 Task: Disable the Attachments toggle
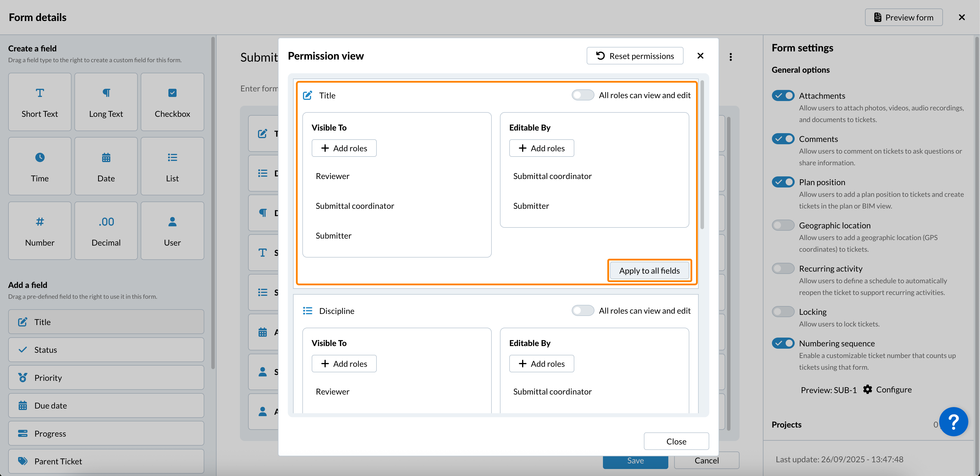(x=783, y=95)
